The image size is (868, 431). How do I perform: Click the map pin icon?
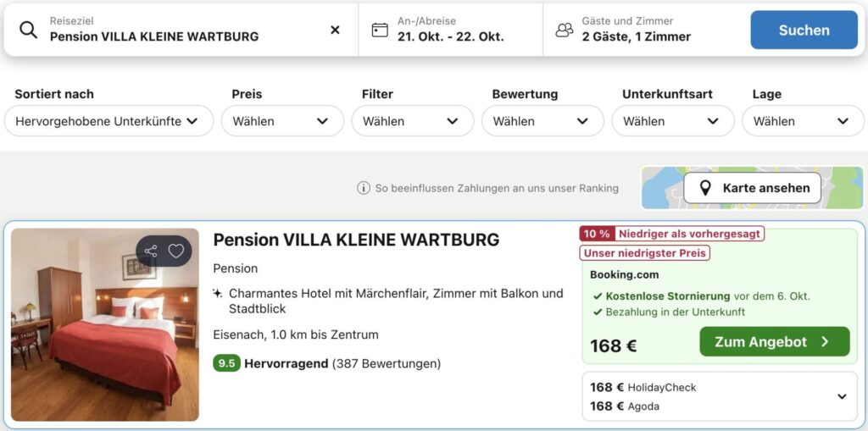pos(705,188)
